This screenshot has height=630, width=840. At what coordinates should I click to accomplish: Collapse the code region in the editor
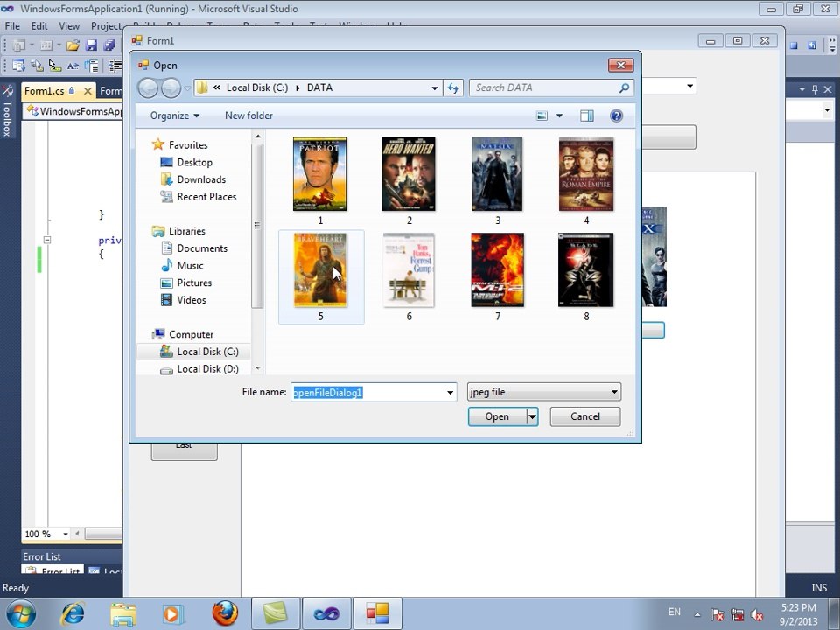pyautogui.click(x=47, y=240)
